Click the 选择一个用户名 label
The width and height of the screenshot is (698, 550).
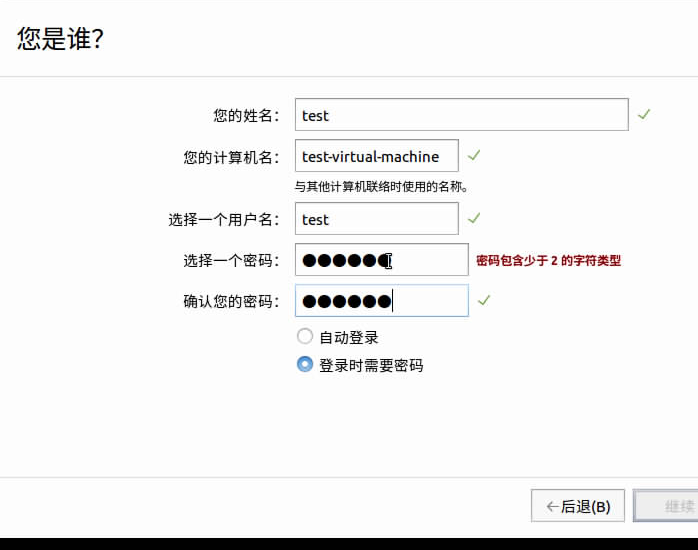coord(224,220)
